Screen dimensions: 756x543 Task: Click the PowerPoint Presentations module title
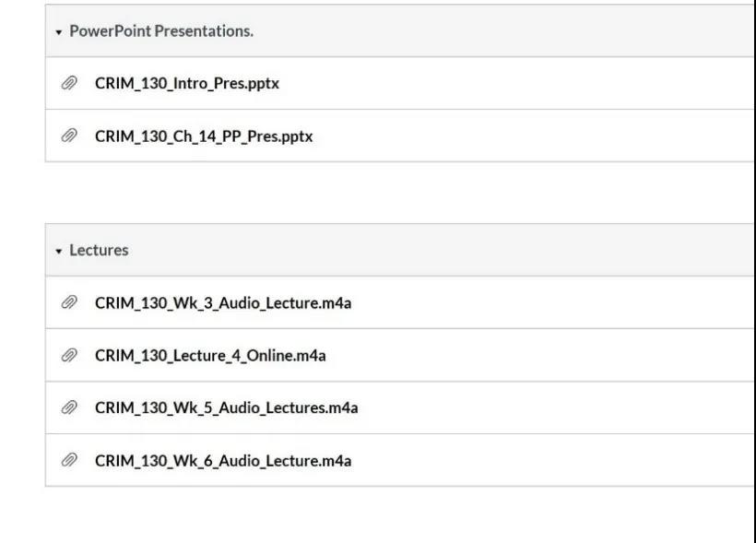click(x=161, y=31)
